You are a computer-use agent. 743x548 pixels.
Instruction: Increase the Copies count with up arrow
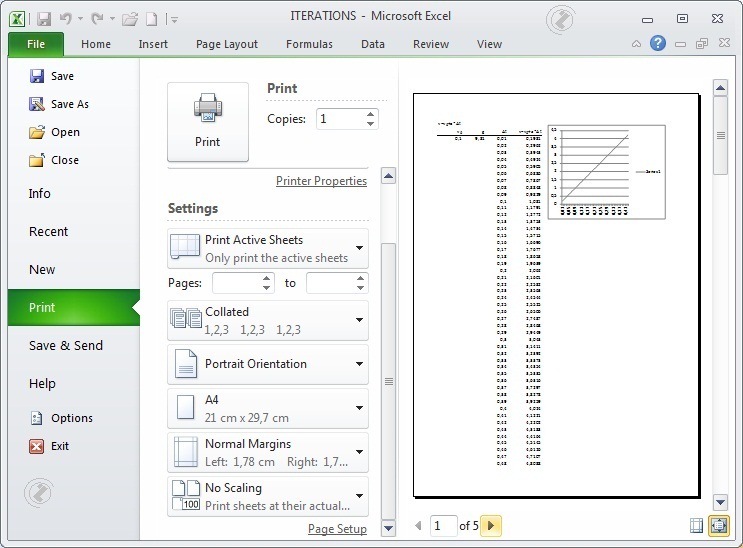click(371, 114)
